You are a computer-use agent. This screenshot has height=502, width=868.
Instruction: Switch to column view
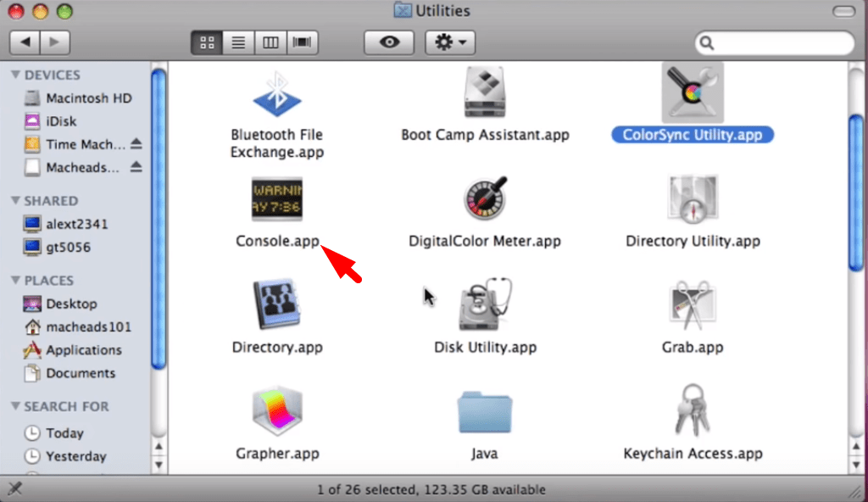coord(270,42)
